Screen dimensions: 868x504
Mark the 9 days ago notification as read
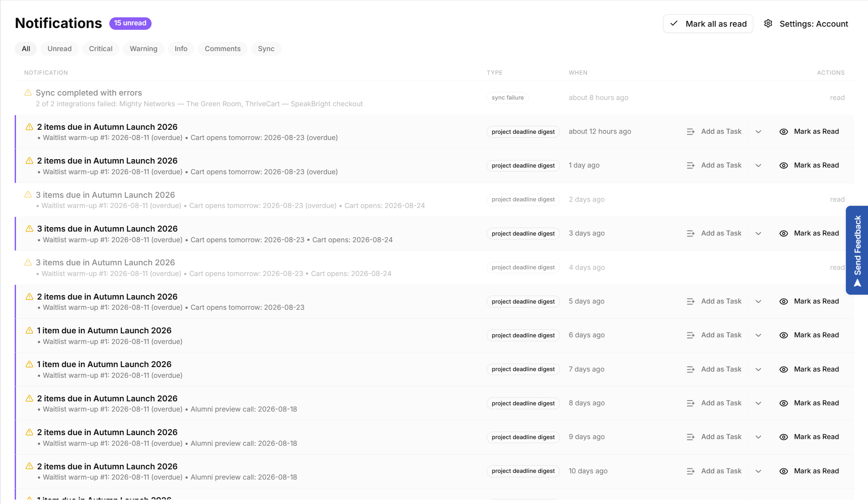tap(809, 437)
